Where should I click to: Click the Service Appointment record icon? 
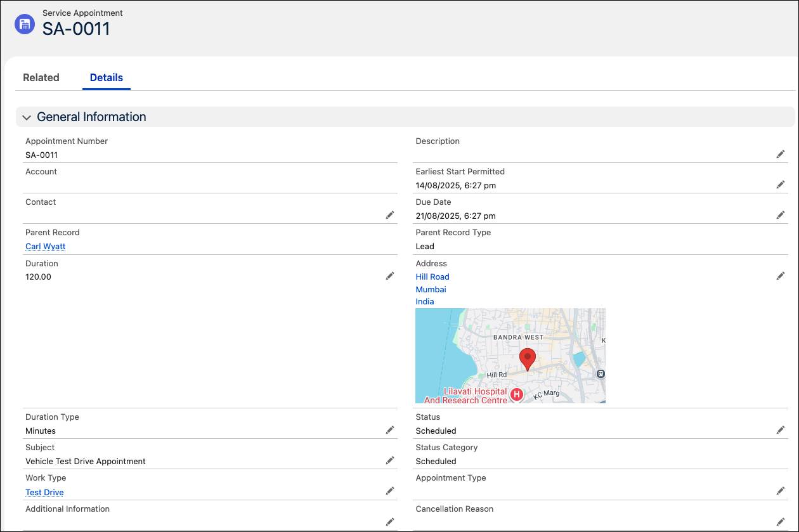point(25,24)
